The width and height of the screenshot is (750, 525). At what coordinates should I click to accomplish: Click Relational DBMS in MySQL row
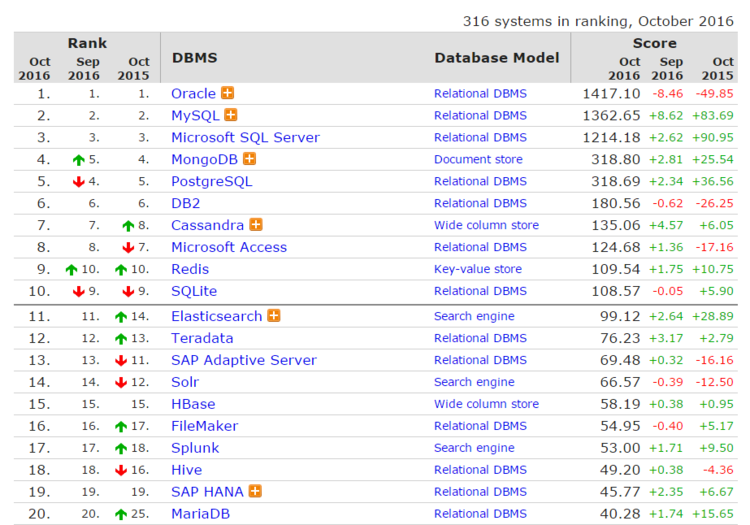480,116
